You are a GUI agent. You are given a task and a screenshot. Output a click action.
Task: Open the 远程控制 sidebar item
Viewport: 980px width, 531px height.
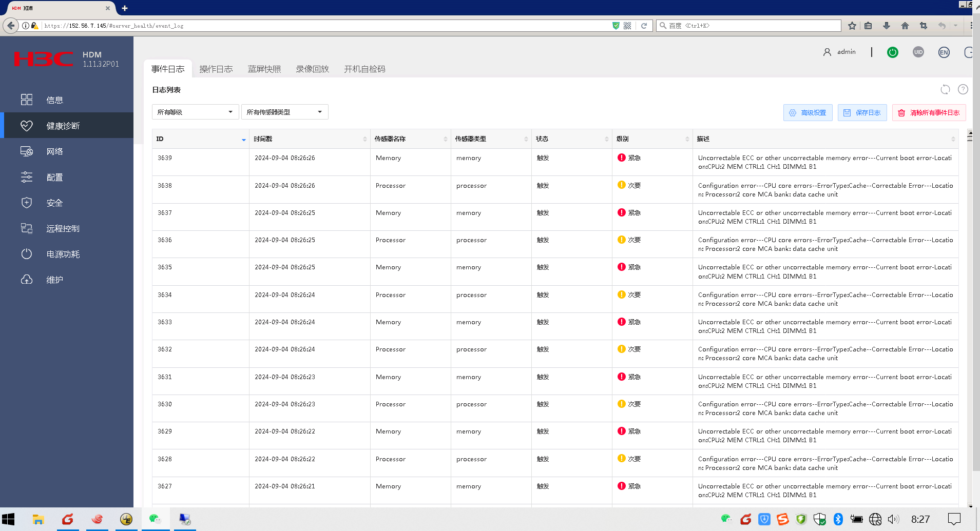(63, 228)
